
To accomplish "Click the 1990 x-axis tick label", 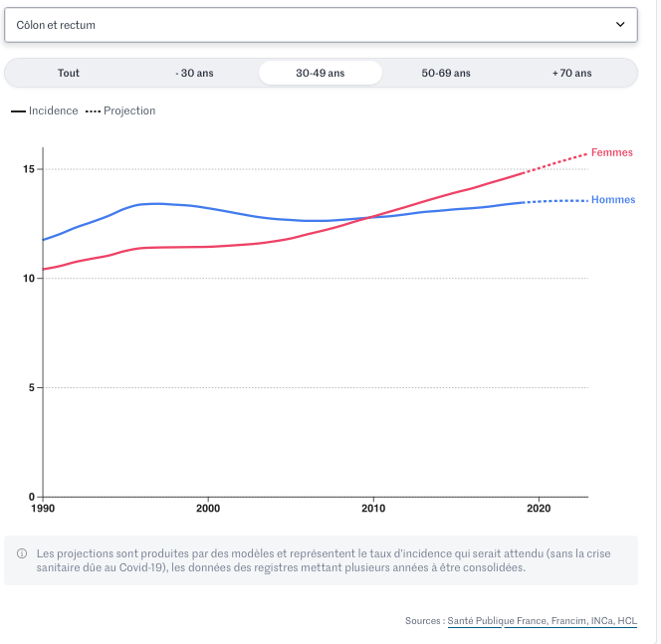I will pos(43,508).
